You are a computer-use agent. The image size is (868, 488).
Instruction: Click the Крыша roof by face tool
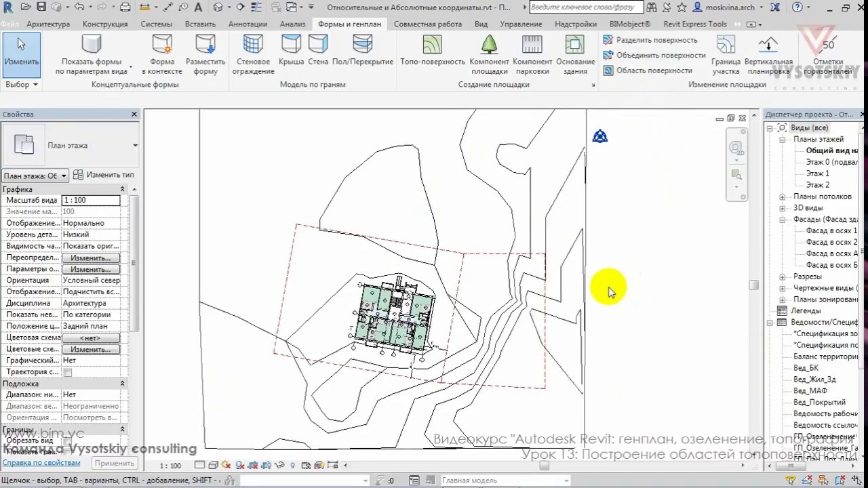pos(291,52)
